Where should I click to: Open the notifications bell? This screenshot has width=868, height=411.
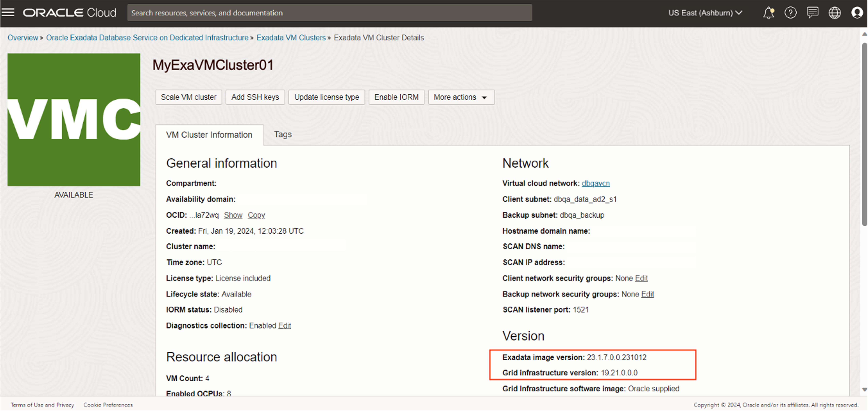[x=768, y=13]
